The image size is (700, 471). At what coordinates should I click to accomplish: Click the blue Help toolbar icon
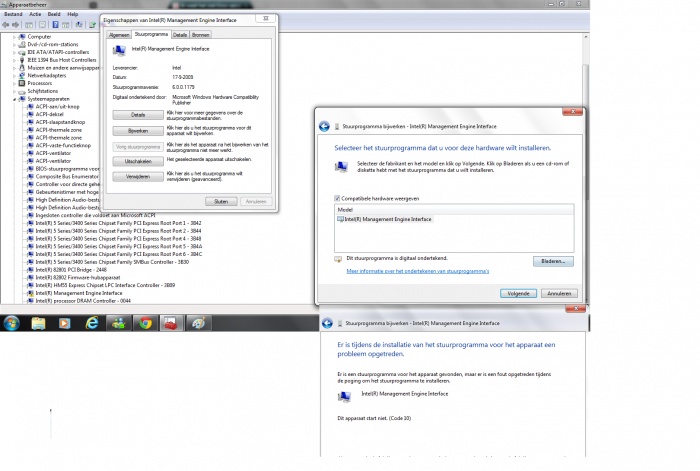55,25
